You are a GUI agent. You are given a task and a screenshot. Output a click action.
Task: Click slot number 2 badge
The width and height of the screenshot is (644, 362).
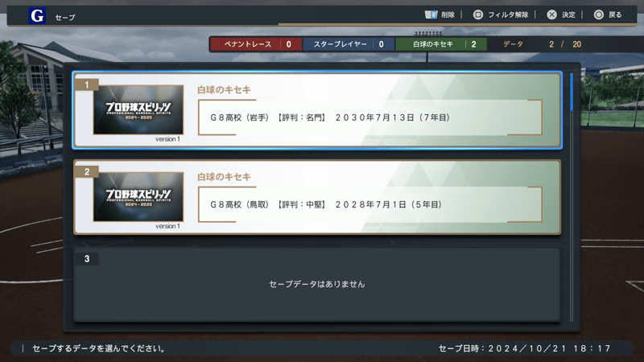pyautogui.click(x=87, y=171)
